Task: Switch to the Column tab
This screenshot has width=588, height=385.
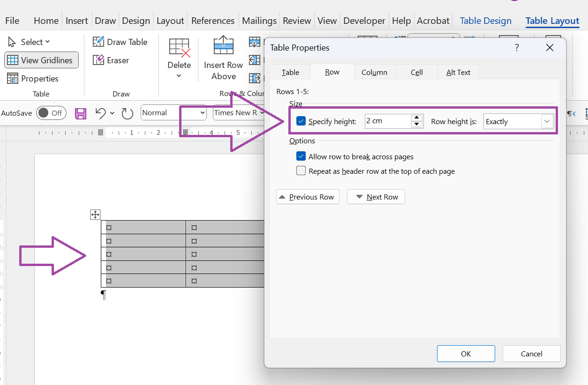Action: (374, 72)
